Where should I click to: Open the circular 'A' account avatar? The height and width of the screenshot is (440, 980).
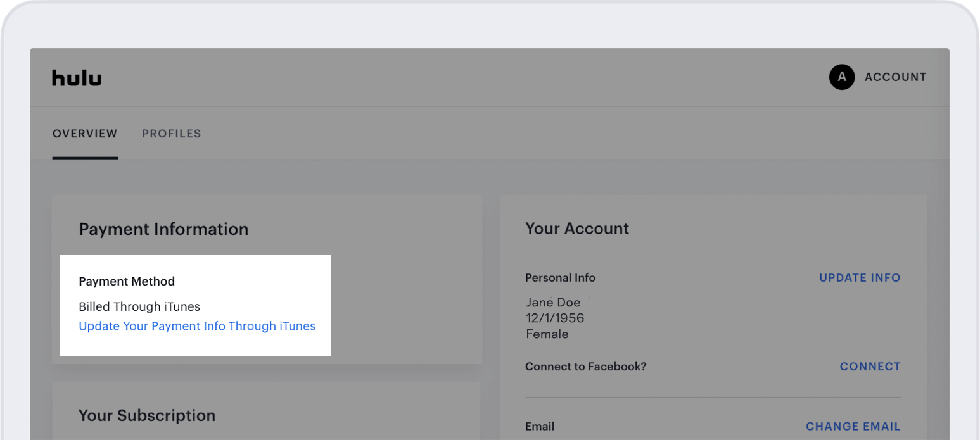(x=841, y=77)
